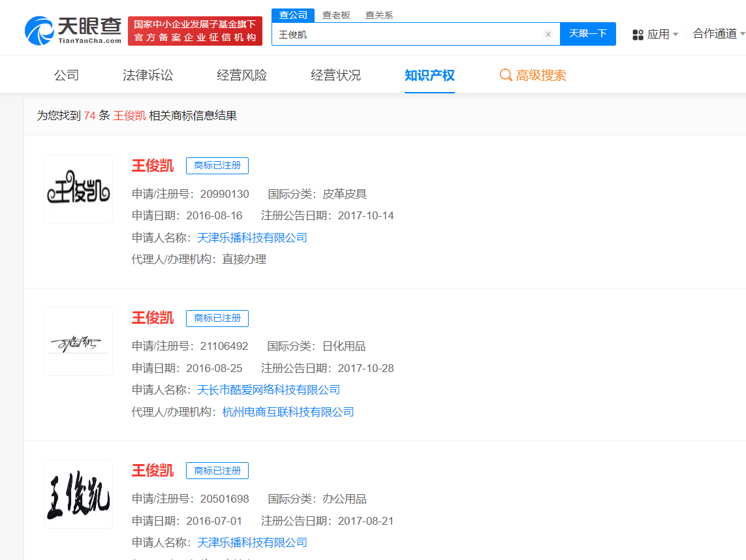Open the 公司 results tab
This screenshot has width=746, height=560.
coord(66,75)
